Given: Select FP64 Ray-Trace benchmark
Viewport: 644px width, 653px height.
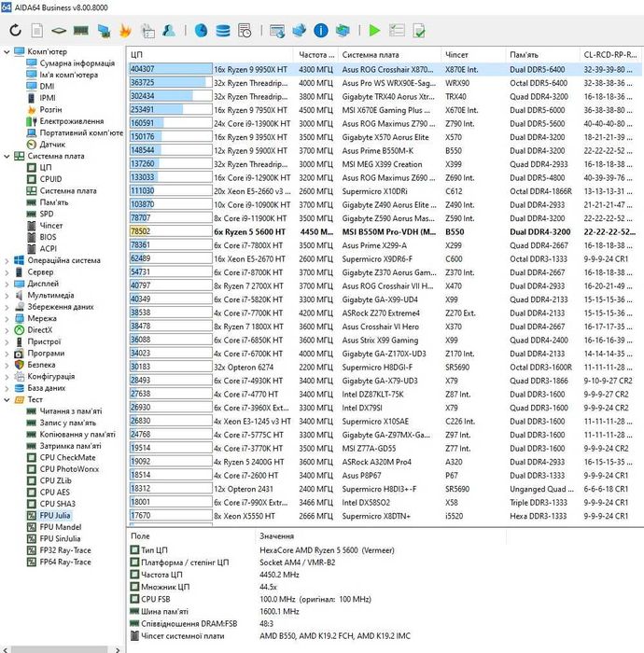Looking at the screenshot, I should tap(65, 562).
